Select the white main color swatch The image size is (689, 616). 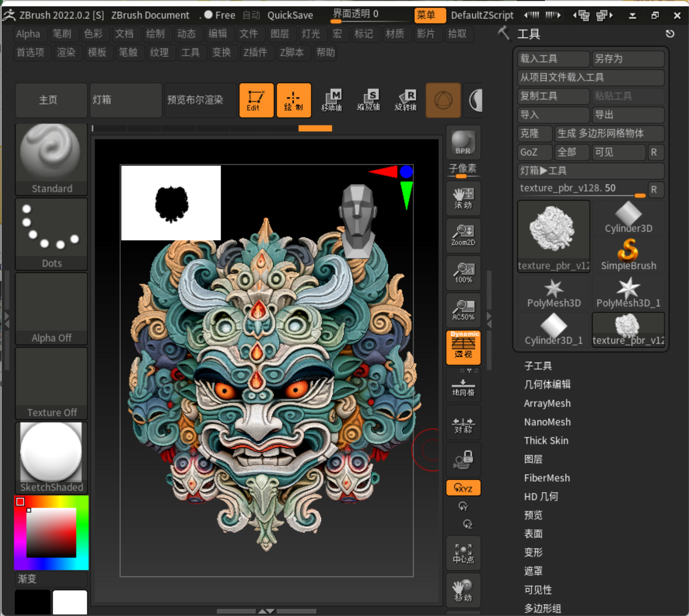pos(70,603)
